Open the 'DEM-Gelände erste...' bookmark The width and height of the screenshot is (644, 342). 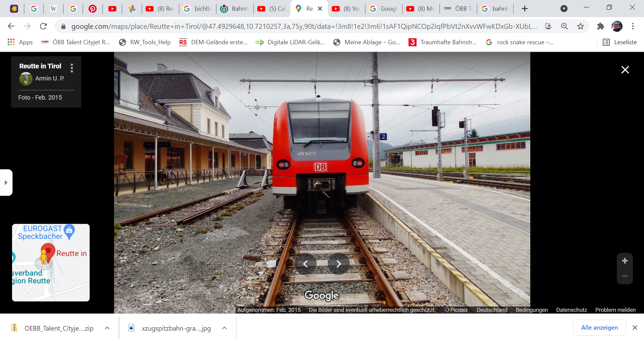click(x=213, y=42)
